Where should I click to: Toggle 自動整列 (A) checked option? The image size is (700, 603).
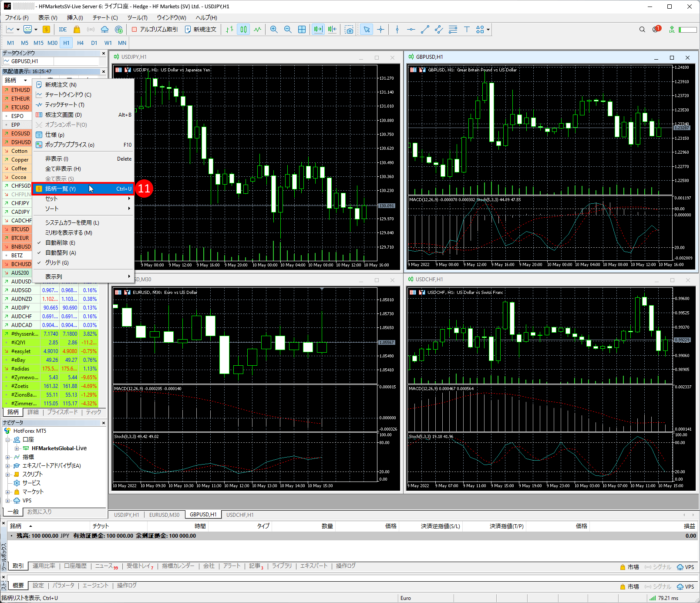(x=61, y=253)
